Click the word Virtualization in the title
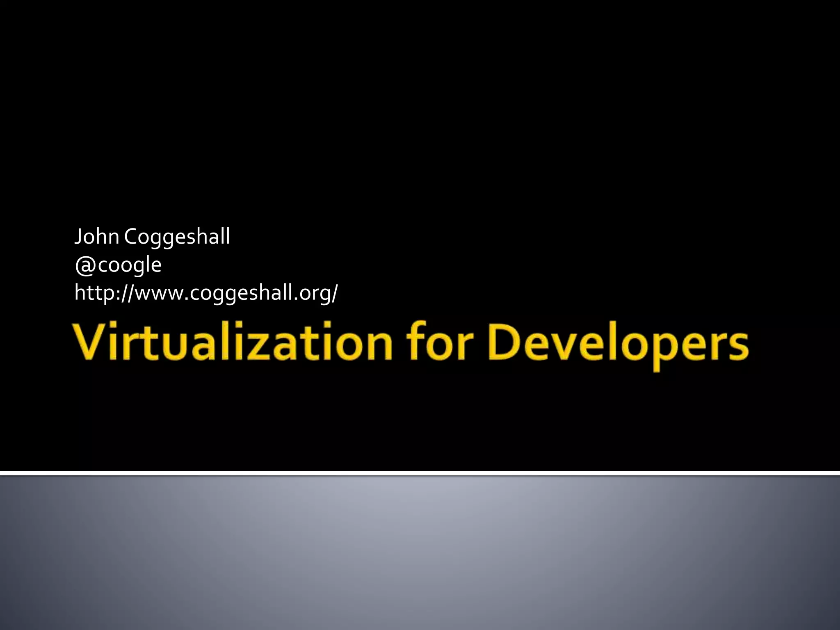840x630 pixels. tap(233, 342)
